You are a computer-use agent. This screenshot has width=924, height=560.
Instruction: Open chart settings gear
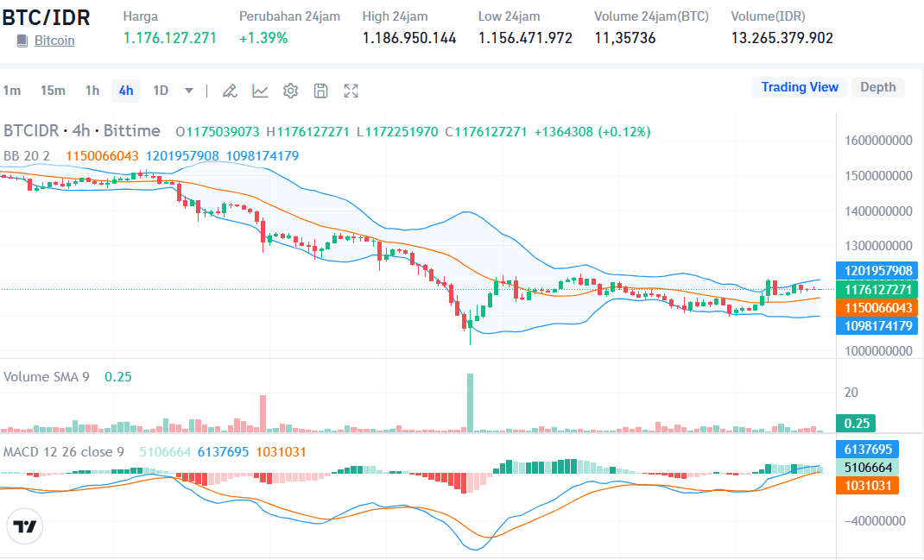[x=290, y=90]
